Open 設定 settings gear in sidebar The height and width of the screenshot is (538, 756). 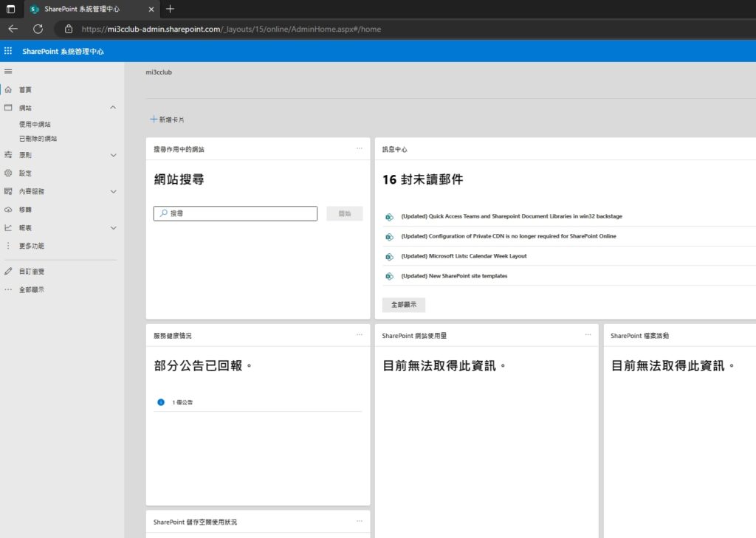(x=26, y=173)
